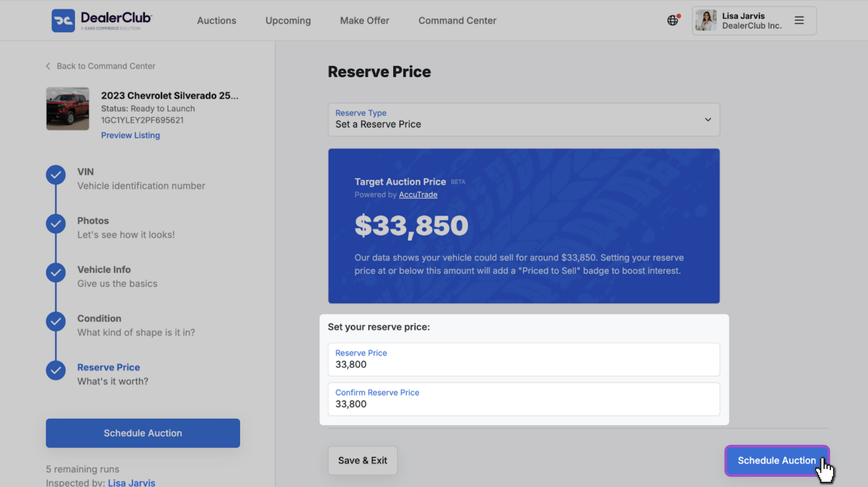Open the AccuTrade link
Screen dimensions: 868x487
coord(418,195)
